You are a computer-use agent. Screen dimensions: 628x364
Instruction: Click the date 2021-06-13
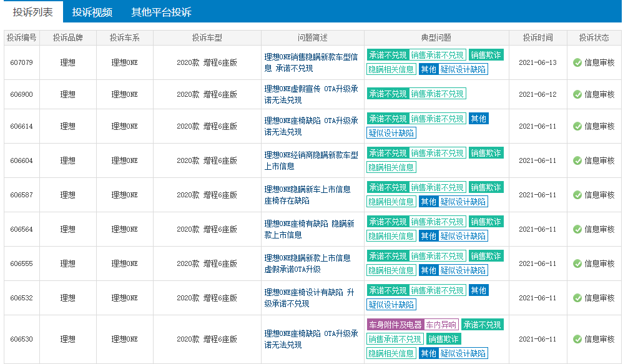tap(537, 62)
